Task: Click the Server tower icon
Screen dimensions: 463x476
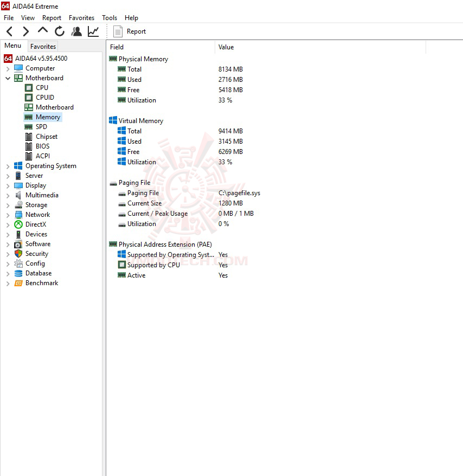Action: coord(18,176)
